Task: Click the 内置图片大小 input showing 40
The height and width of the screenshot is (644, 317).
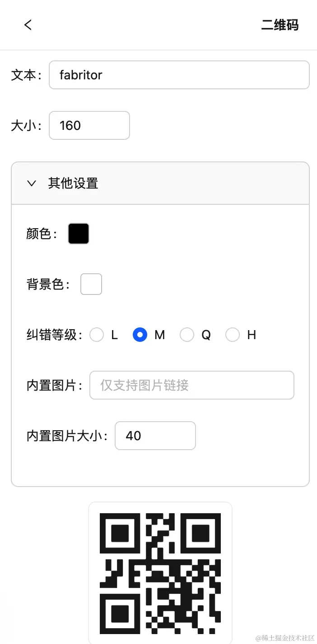Action: (x=155, y=436)
